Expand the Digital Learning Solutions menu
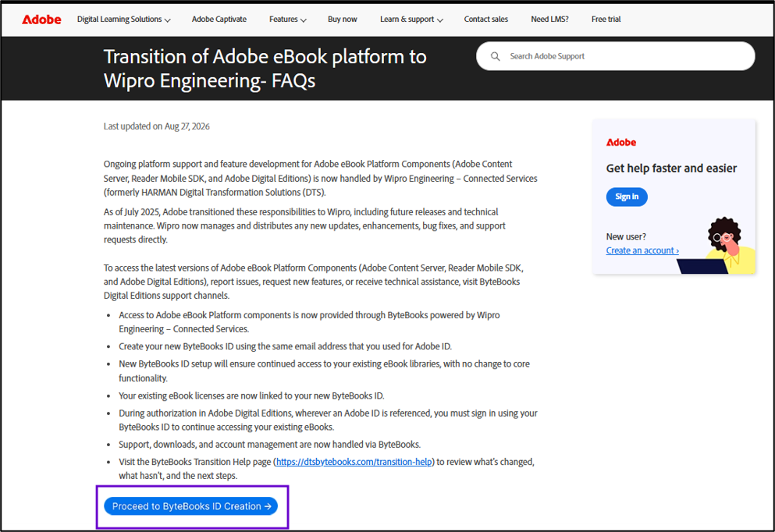This screenshot has height=532, width=775. (x=123, y=20)
